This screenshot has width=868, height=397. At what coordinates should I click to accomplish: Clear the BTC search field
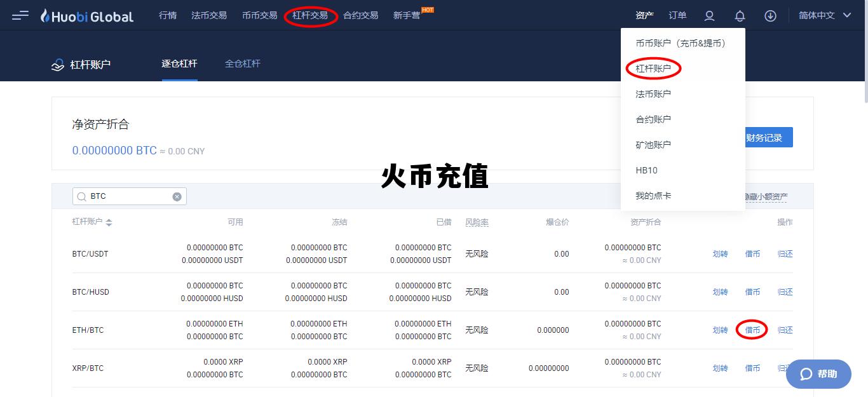[x=177, y=196]
